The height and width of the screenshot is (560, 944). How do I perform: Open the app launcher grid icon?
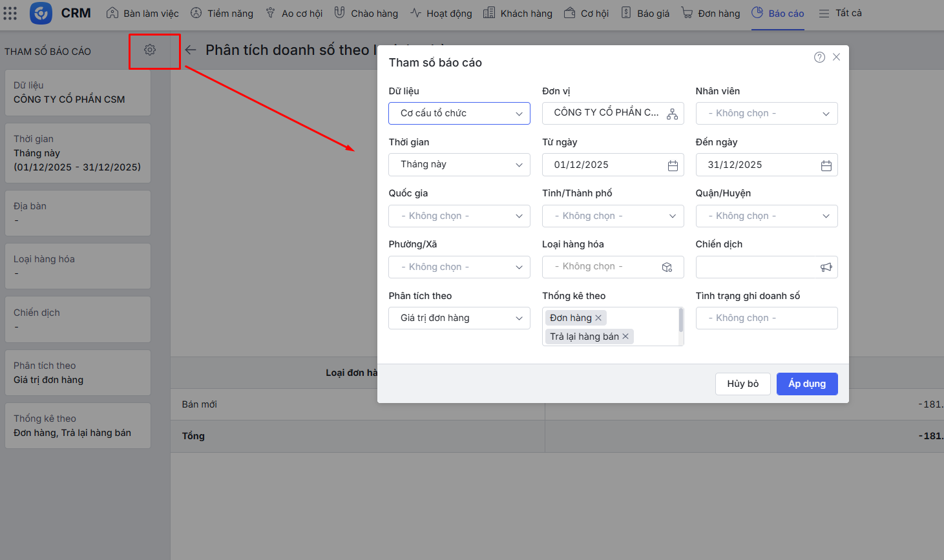coord(10,13)
